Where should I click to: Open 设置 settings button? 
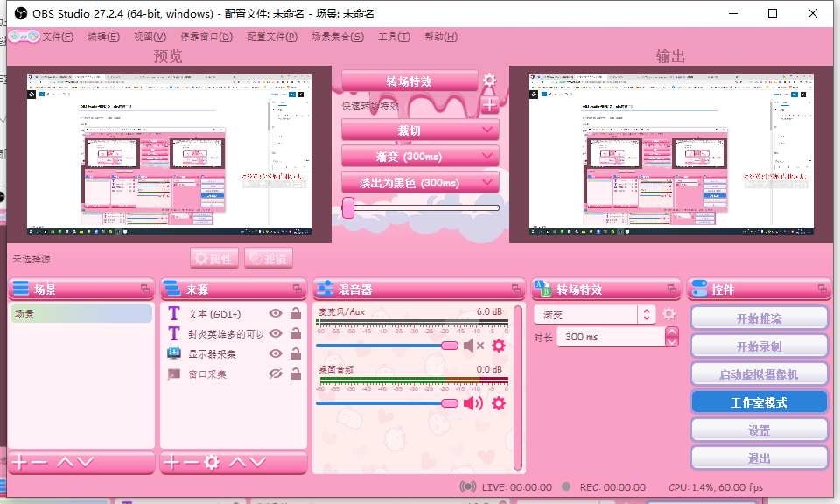click(x=759, y=430)
